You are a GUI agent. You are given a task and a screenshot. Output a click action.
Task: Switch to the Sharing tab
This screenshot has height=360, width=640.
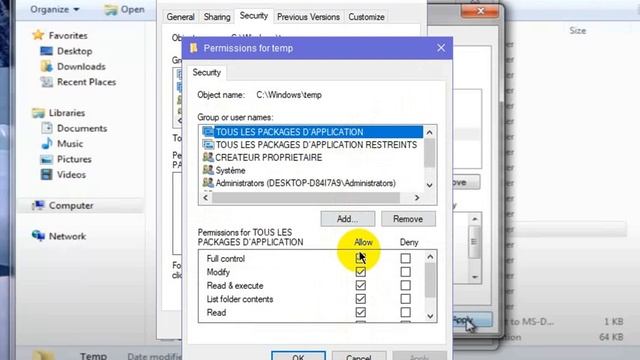tap(217, 17)
